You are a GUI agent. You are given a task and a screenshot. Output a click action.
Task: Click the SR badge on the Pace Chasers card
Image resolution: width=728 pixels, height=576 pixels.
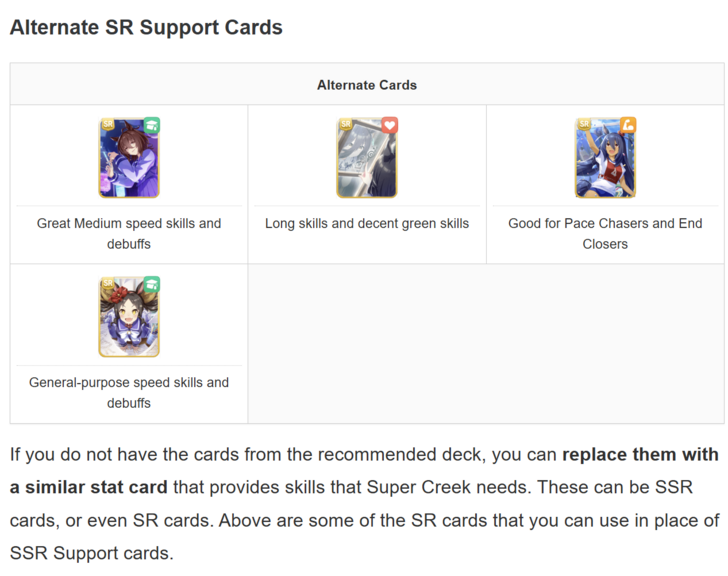pyautogui.click(x=583, y=124)
